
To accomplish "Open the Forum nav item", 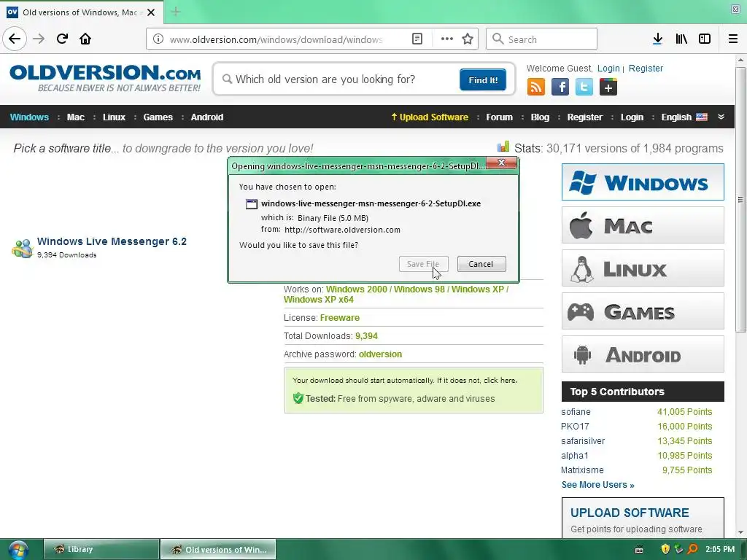I will click(x=499, y=117).
